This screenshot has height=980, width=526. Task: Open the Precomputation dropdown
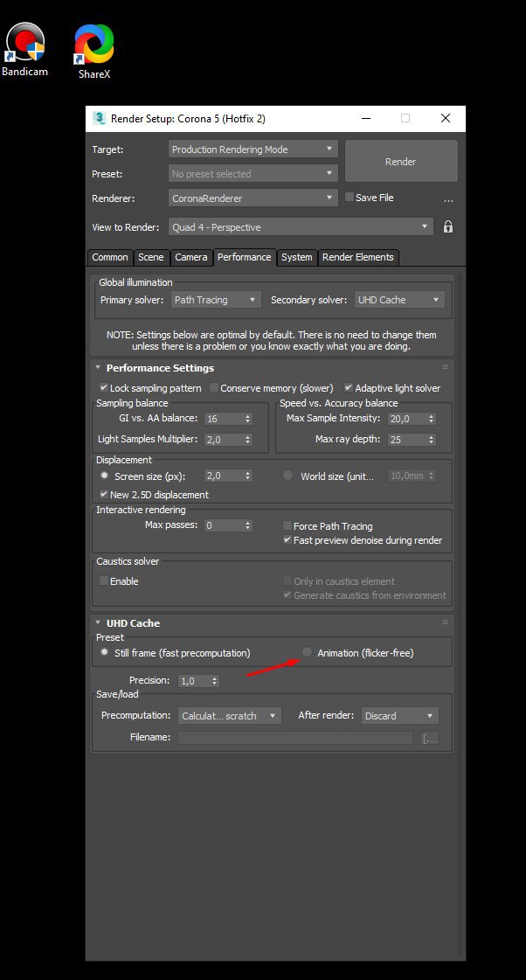[229, 716]
